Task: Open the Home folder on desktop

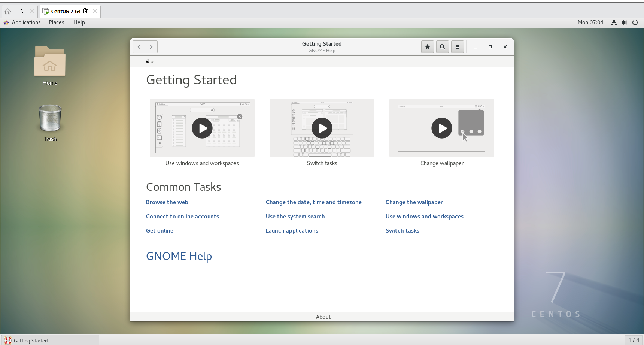Action: [50, 62]
